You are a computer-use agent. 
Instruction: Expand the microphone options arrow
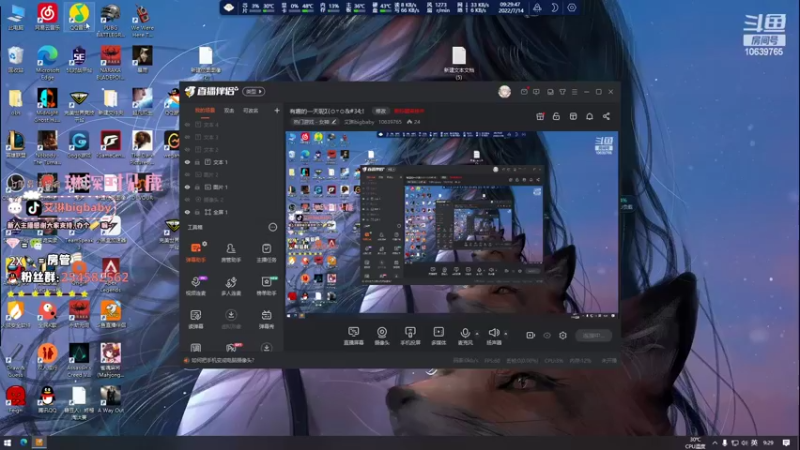[477, 334]
